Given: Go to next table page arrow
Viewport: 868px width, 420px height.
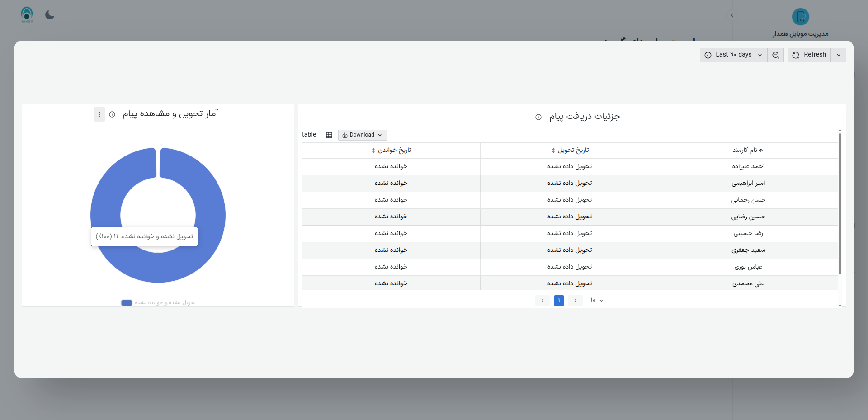Looking at the screenshot, I should pyautogui.click(x=575, y=300).
